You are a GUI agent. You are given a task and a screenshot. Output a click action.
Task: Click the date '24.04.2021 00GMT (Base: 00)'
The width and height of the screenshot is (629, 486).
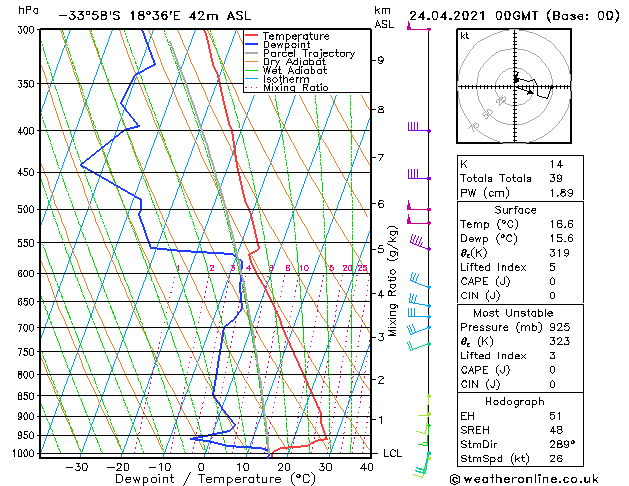tap(514, 16)
